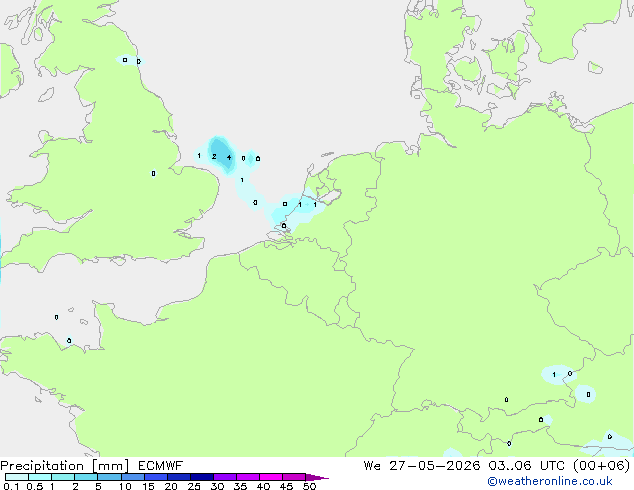The width and height of the screenshot is (634, 490).
Task: Click legend scale label '25'
Action: 194,486
